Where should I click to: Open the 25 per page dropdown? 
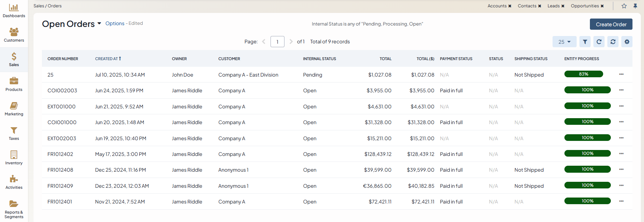click(564, 42)
